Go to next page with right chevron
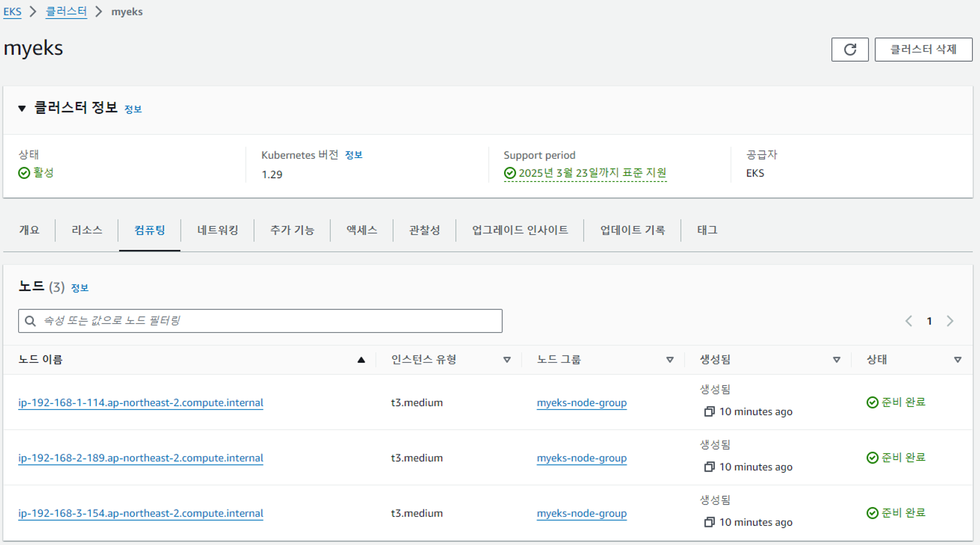The width and height of the screenshot is (980, 545). pos(950,321)
